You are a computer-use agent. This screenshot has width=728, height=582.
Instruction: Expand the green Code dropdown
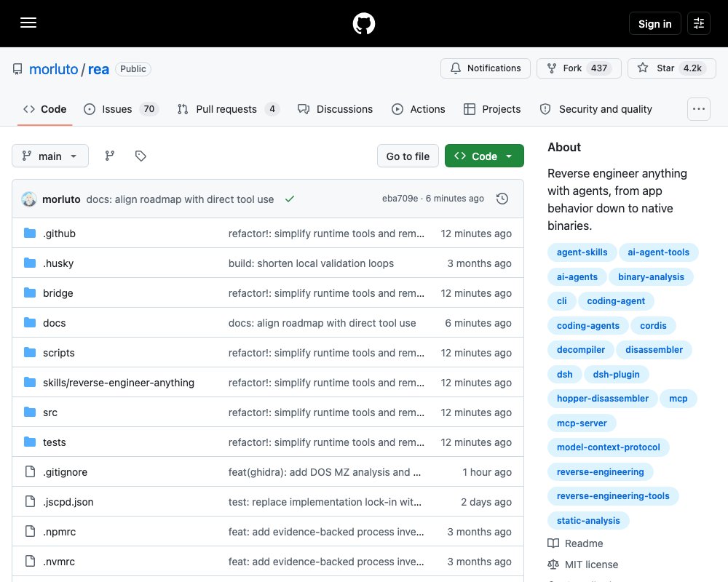point(484,156)
